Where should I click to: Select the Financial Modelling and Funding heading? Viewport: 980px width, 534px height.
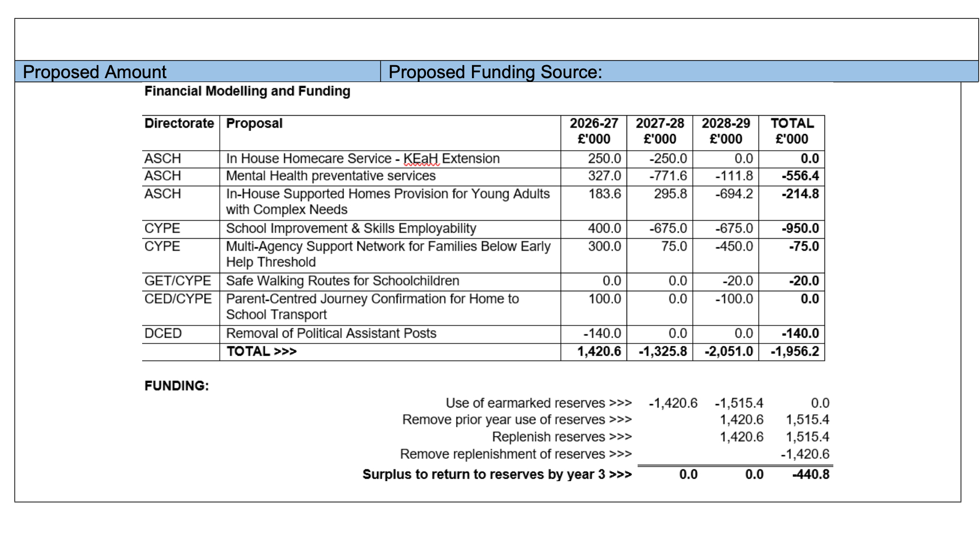(247, 91)
